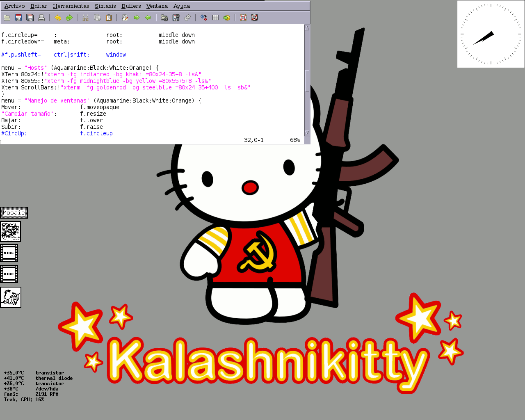Print the buffer with printer icon
Screen dimensions: 525x420
point(41,18)
